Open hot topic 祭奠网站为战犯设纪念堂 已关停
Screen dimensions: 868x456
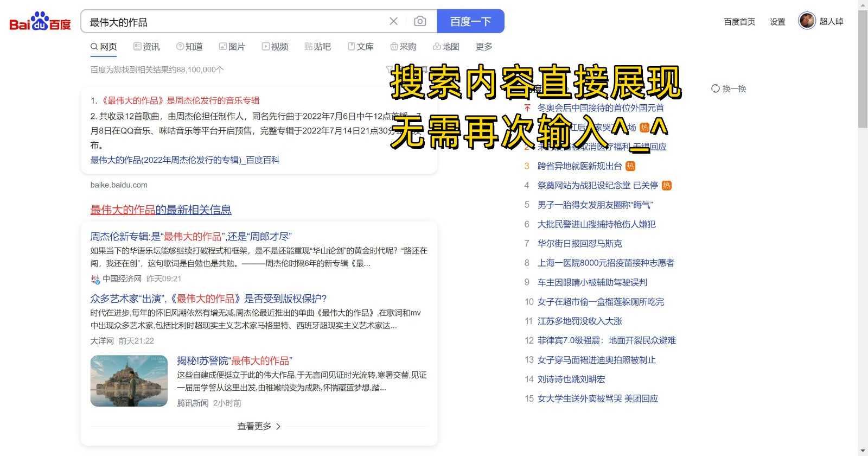click(597, 186)
